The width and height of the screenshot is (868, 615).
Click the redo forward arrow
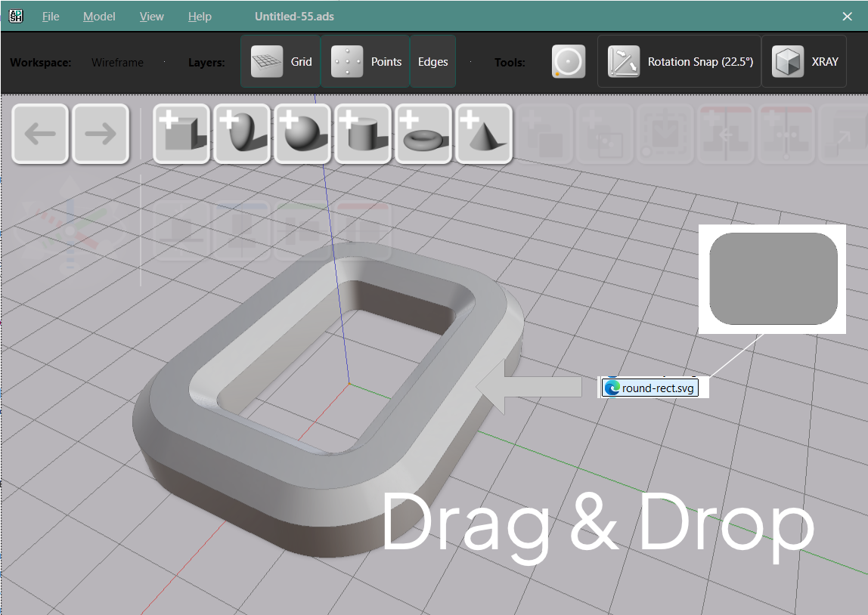(x=100, y=134)
